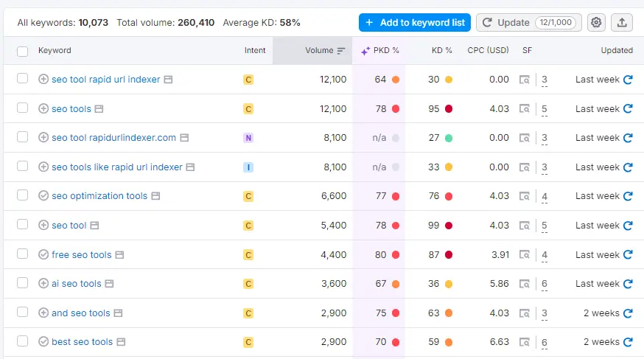Open SERP snapshot icon after 'best seo tools'

(x=121, y=342)
